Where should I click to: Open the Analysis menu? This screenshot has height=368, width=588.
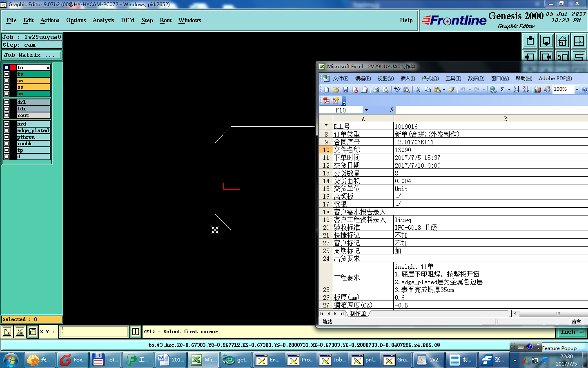[103, 20]
